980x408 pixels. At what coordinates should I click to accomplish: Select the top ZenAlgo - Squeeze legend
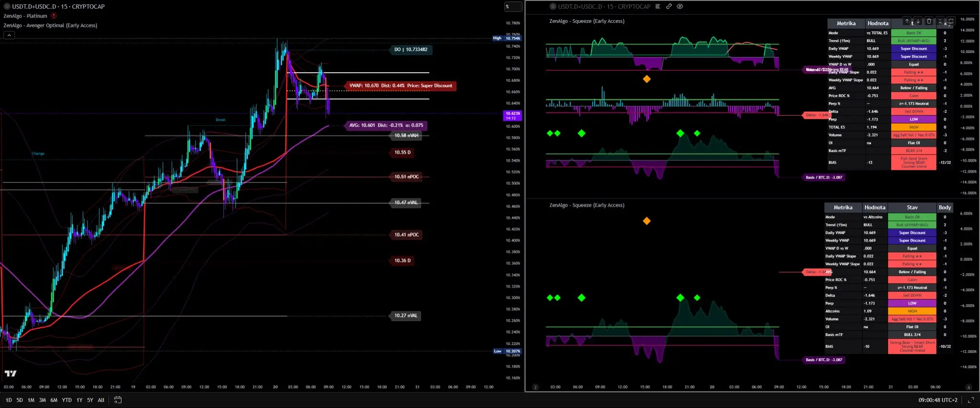(x=587, y=21)
